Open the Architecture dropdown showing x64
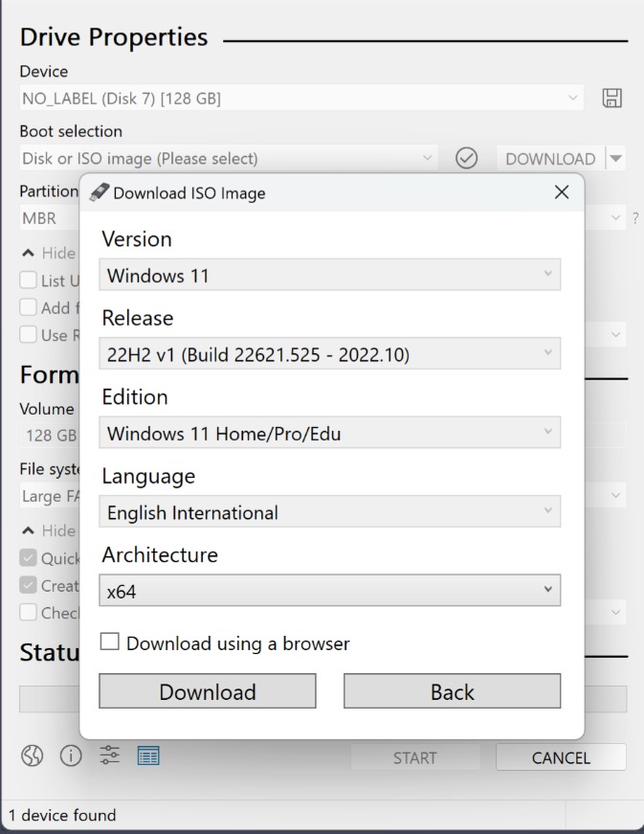The width and height of the screenshot is (644, 834). pos(329,590)
